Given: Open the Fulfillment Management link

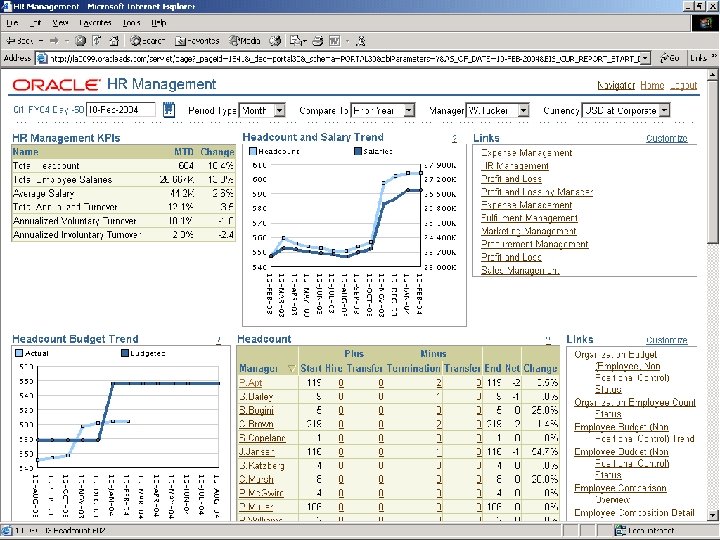Looking at the screenshot, I should click(x=529, y=218).
